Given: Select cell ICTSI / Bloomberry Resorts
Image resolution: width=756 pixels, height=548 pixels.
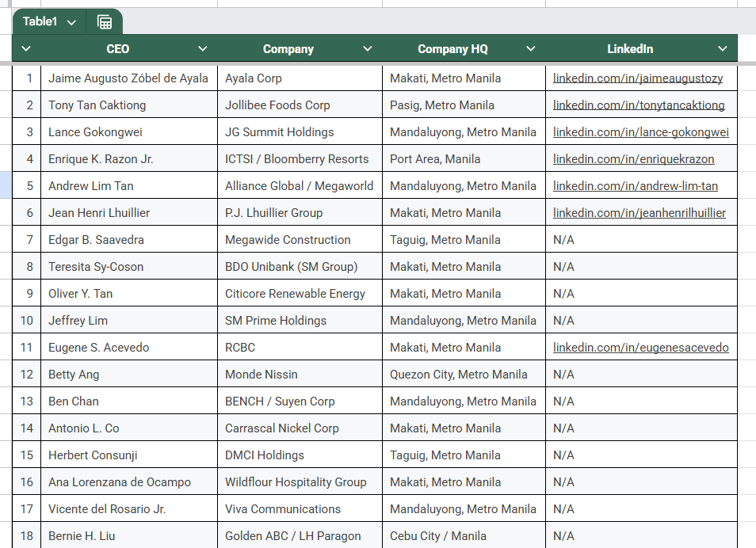Looking at the screenshot, I should point(300,159).
